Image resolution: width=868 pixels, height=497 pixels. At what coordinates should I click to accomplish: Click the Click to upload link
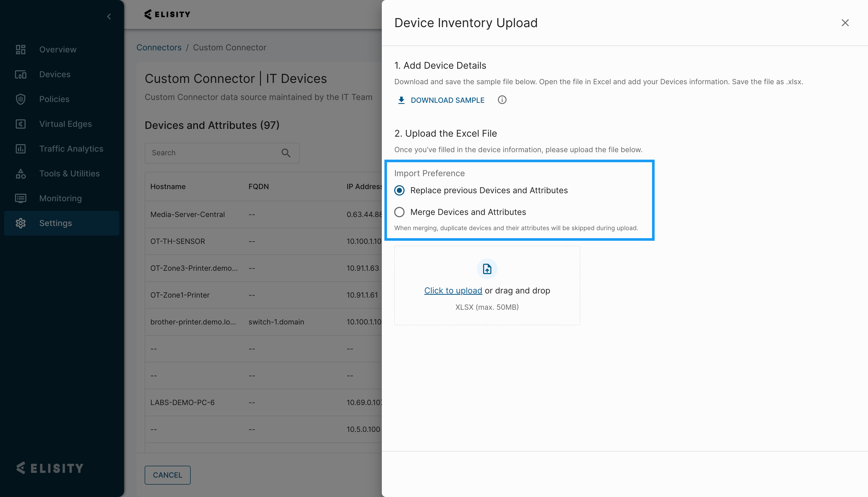point(453,291)
